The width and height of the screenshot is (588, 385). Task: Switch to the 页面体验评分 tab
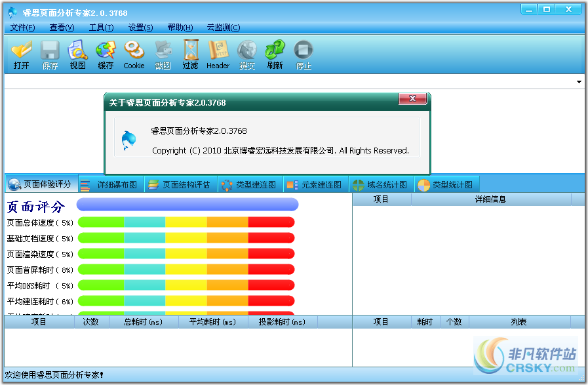coord(41,184)
